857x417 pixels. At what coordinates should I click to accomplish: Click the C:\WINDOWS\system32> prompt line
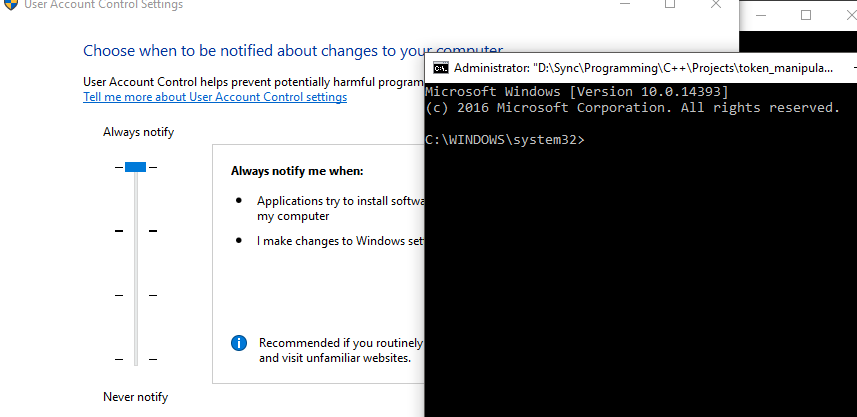click(504, 140)
